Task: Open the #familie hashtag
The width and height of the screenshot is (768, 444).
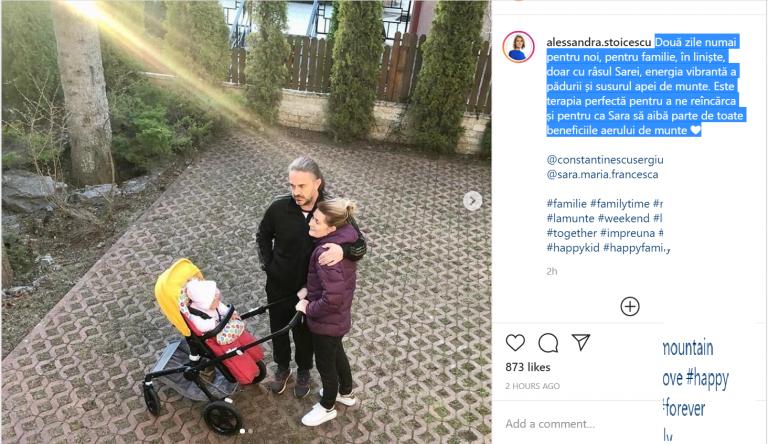Action: click(567, 203)
